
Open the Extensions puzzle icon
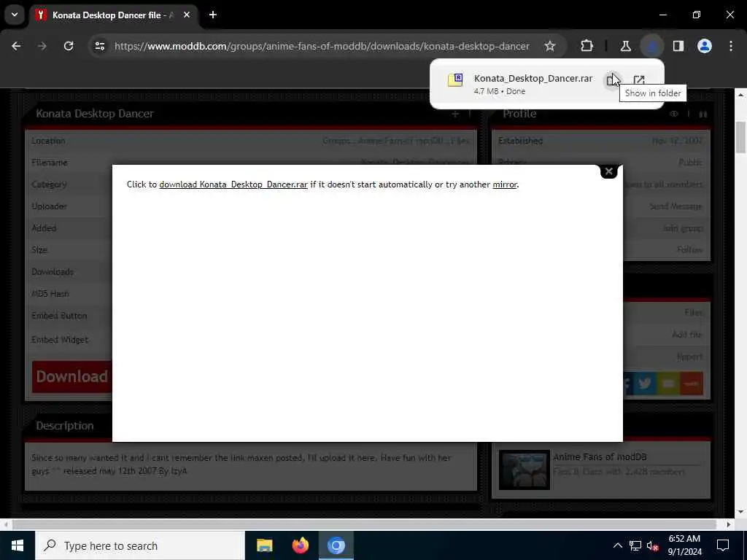[x=587, y=46]
